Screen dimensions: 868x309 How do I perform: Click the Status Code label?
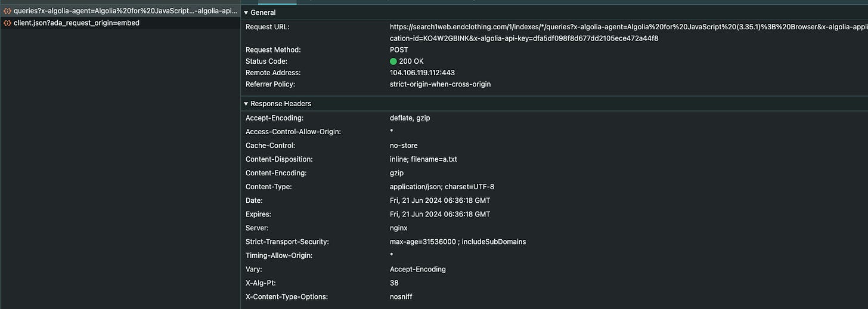click(x=266, y=61)
